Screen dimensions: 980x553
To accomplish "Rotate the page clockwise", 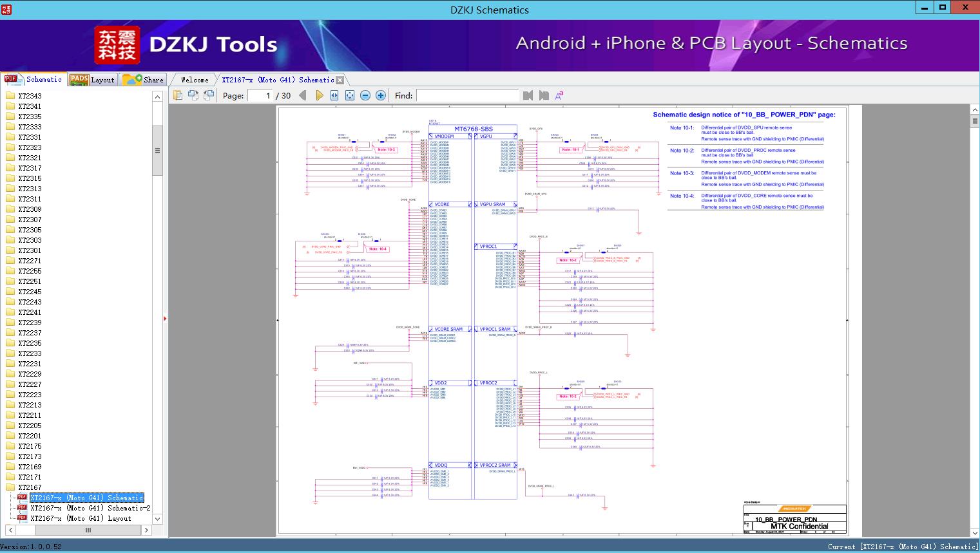I will tap(209, 95).
